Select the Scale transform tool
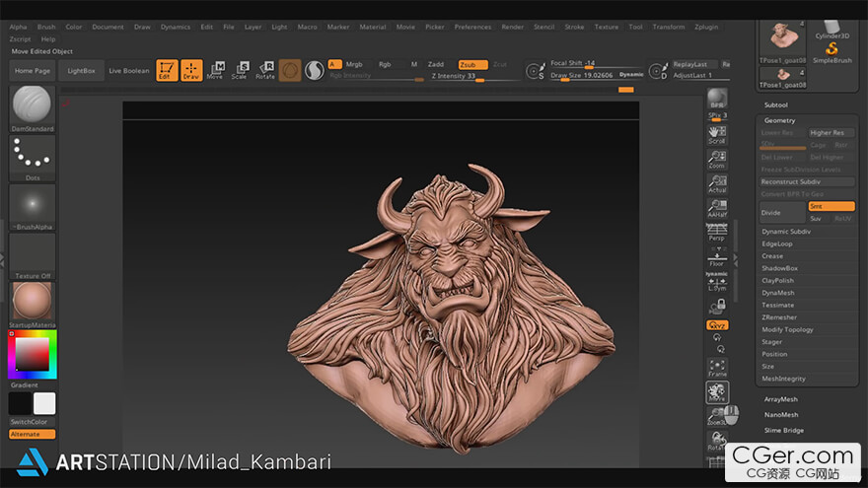Image resolution: width=868 pixels, height=488 pixels. point(240,70)
